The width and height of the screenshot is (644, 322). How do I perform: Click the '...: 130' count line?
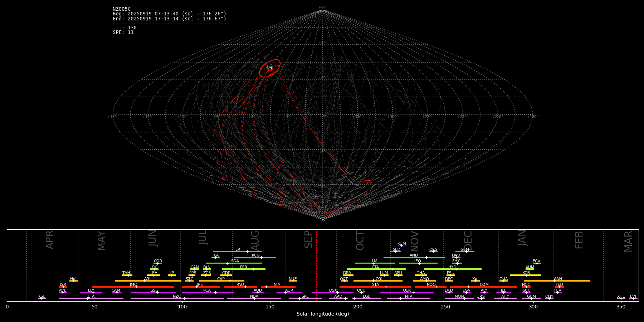(125, 28)
